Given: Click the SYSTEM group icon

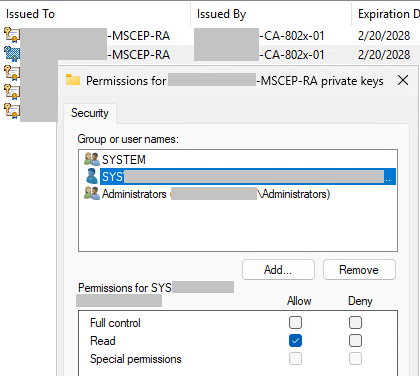Looking at the screenshot, I should [x=92, y=159].
